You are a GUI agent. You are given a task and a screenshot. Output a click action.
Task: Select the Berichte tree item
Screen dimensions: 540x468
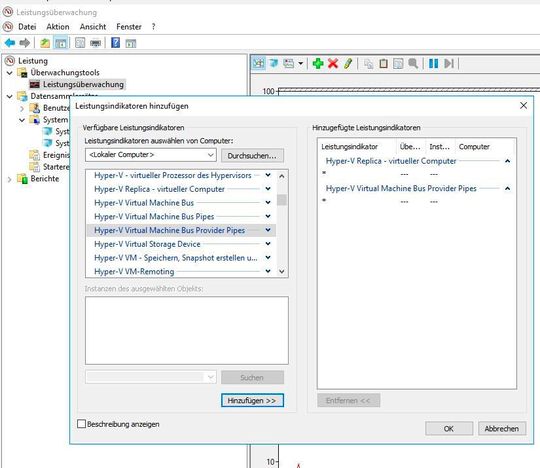tap(44, 179)
